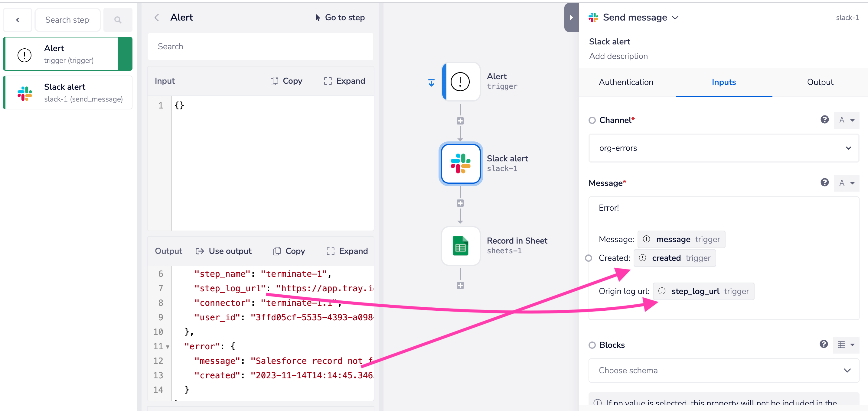The image size is (868, 411).
Task: Collapse the properties panel with arrow handle
Action: click(571, 18)
